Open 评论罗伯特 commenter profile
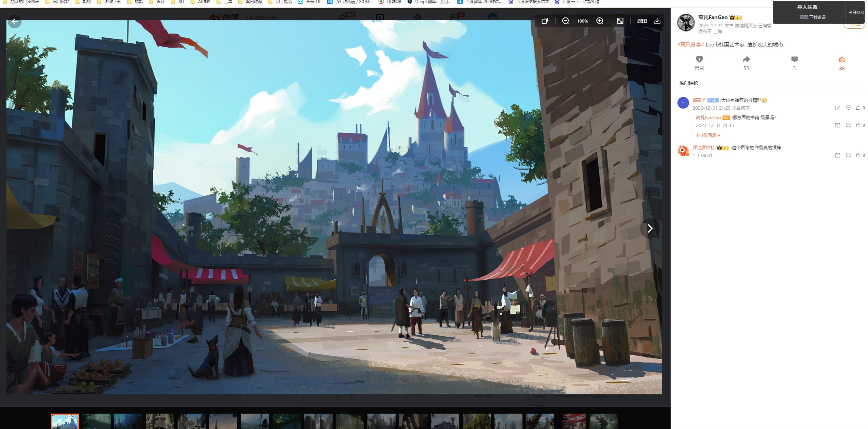 click(703, 148)
